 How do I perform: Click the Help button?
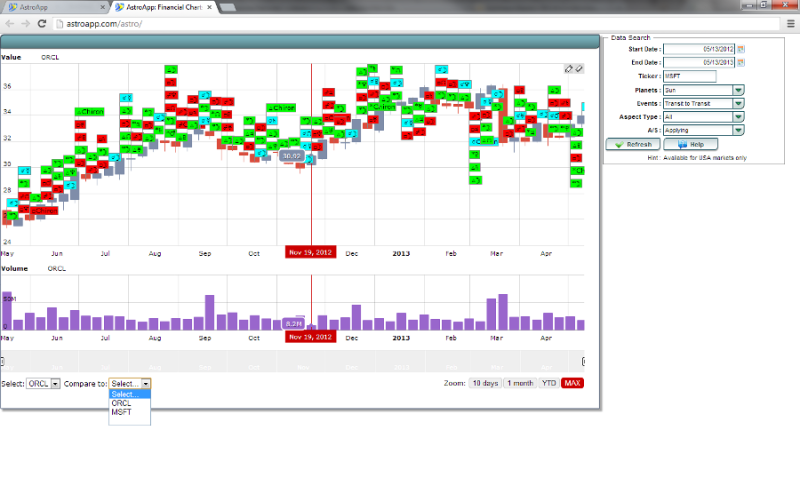point(689,144)
